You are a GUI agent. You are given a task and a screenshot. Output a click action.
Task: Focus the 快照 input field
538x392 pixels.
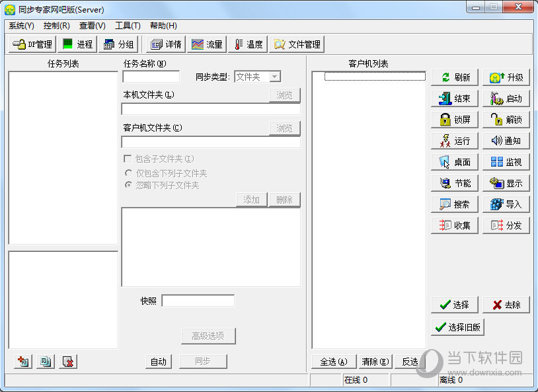(198, 301)
